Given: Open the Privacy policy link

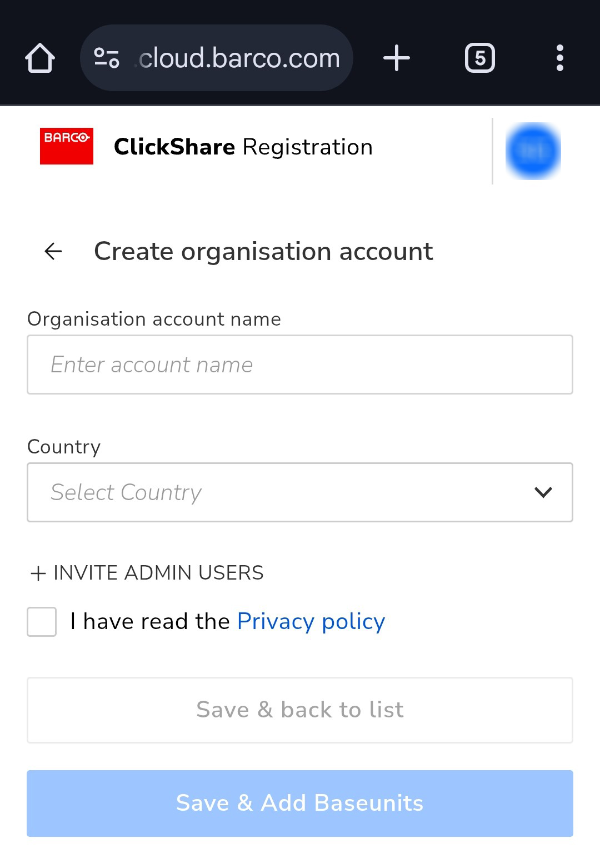Looking at the screenshot, I should click(x=311, y=621).
